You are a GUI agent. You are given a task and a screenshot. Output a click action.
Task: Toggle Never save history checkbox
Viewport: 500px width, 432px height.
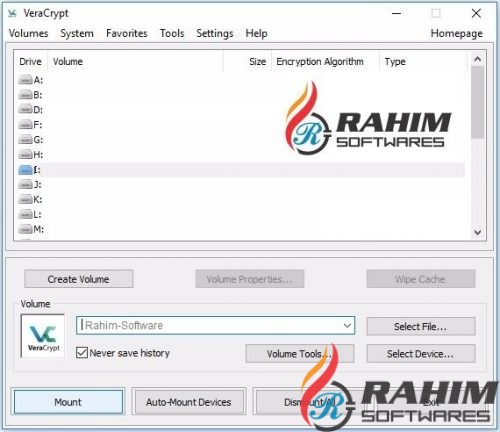[x=82, y=353]
